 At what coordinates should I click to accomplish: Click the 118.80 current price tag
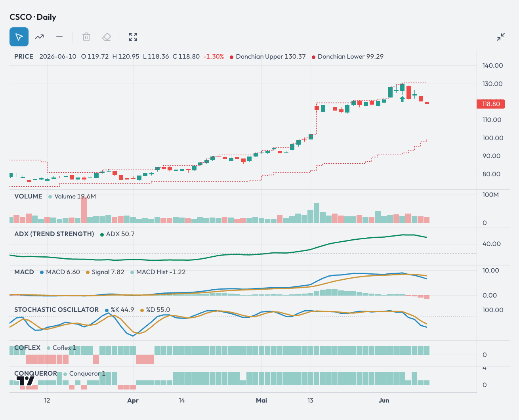(x=491, y=104)
